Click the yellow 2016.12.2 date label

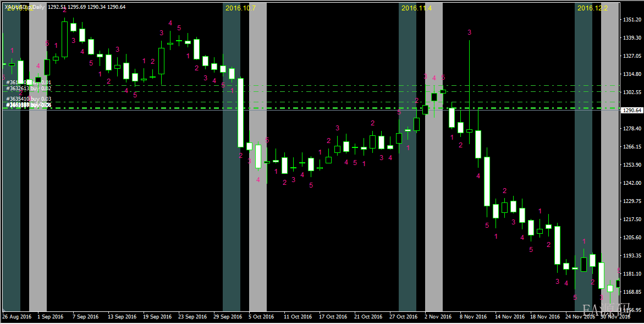pyautogui.click(x=592, y=8)
